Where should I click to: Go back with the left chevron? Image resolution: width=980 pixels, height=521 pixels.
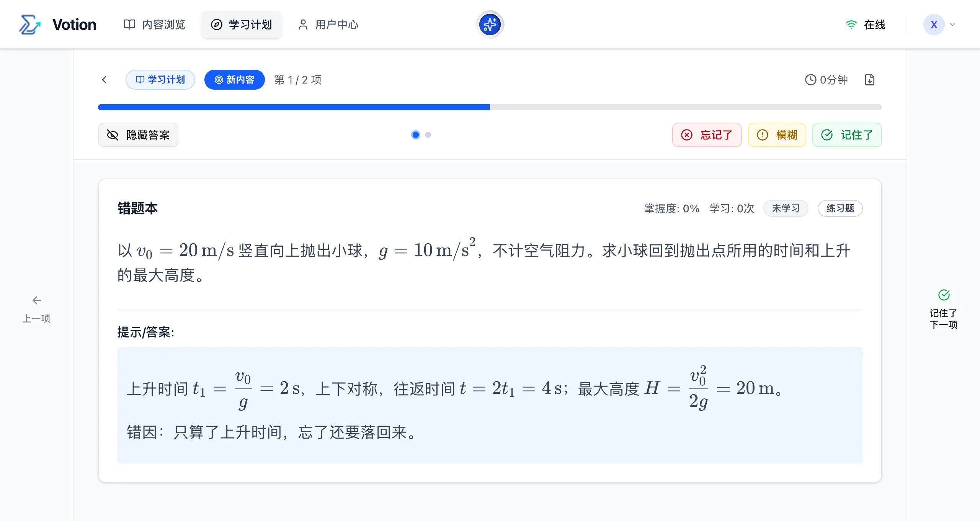point(104,80)
